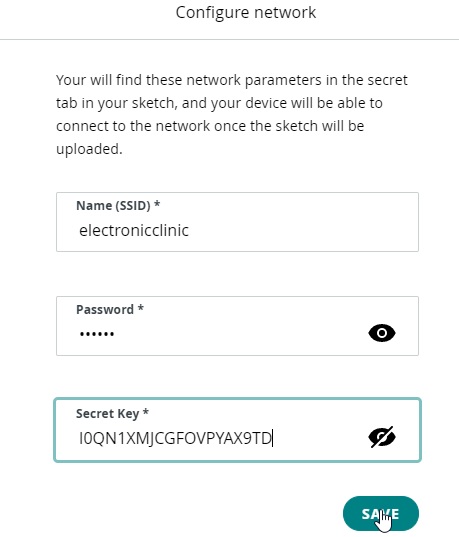The image size is (459, 537).
Task: Click the divider line under the title
Action: [230, 39]
